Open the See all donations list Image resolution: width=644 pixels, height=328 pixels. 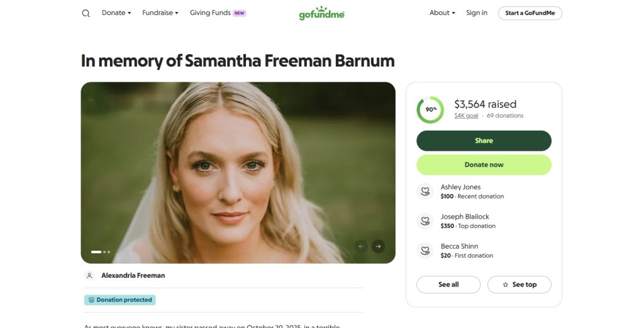pos(448,285)
